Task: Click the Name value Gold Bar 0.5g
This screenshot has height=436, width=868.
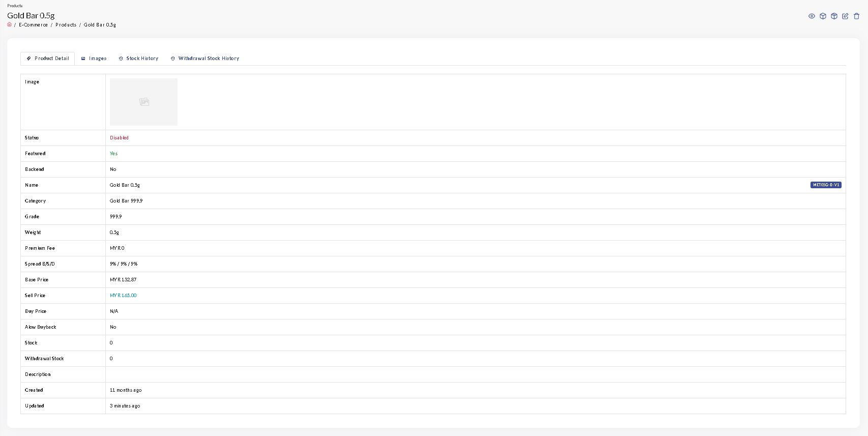Action: (125, 185)
